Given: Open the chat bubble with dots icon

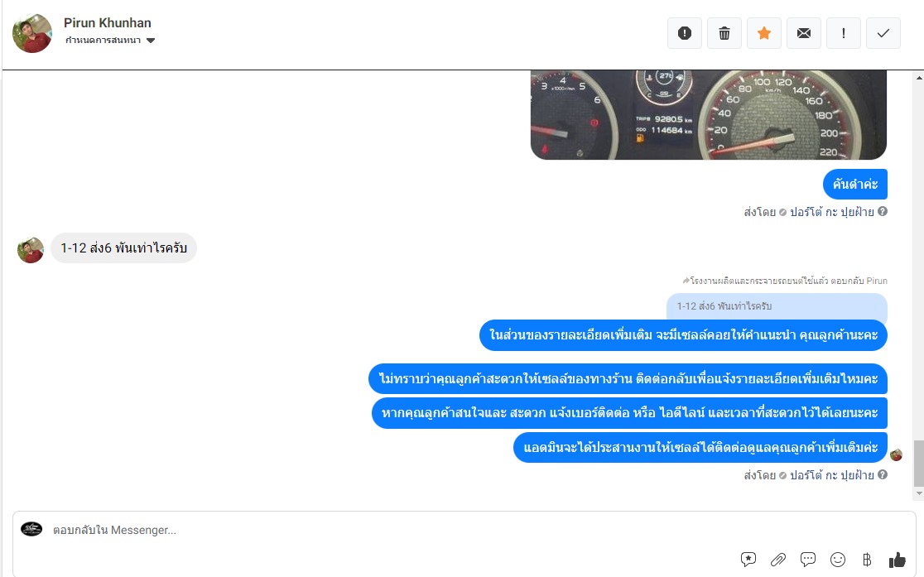Looking at the screenshot, I should [808, 559].
